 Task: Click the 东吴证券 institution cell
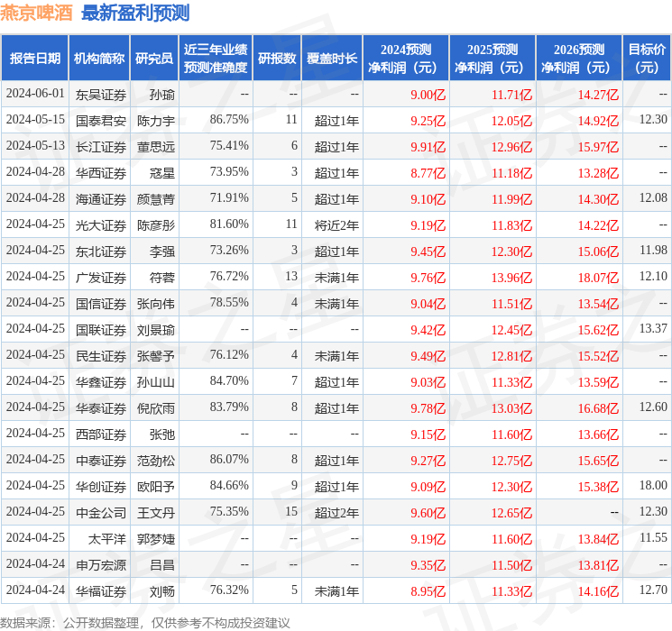click(x=101, y=95)
